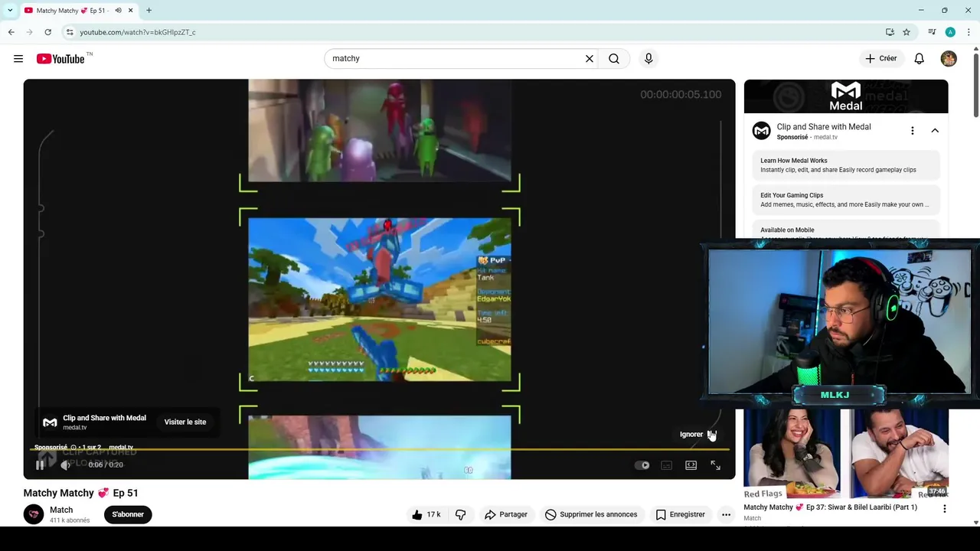Open a new browser tab
Viewport: 980px width, 551px height.
[149, 10]
